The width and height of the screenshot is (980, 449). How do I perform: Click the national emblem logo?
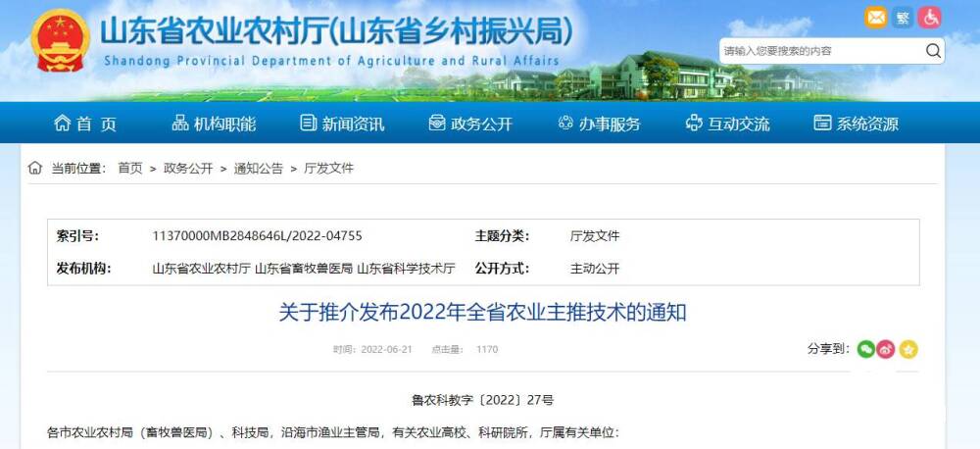click(x=60, y=41)
